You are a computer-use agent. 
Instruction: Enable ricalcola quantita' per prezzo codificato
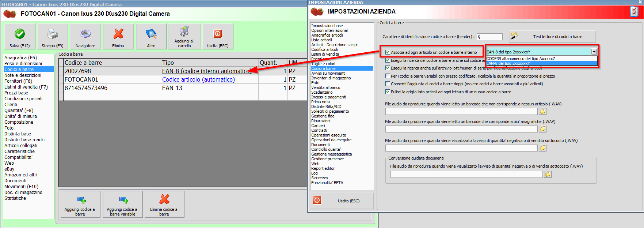pyautogui.click(x=388, y=76)
